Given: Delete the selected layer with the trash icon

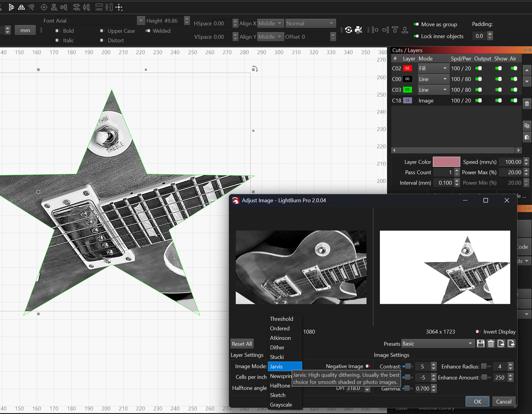Looking at the screenshot, I should [x=527, y=103].
